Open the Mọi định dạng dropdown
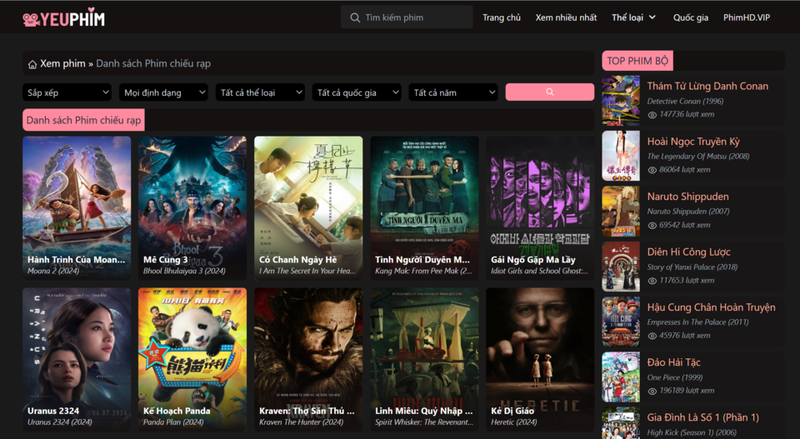The image size is (800, 439). point(163,92)
